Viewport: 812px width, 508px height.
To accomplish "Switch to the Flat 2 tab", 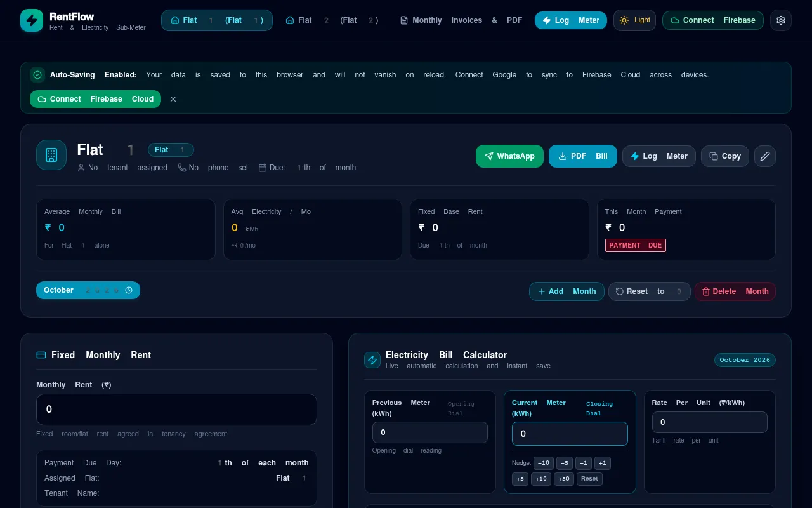I will click(x=332, y=20).
